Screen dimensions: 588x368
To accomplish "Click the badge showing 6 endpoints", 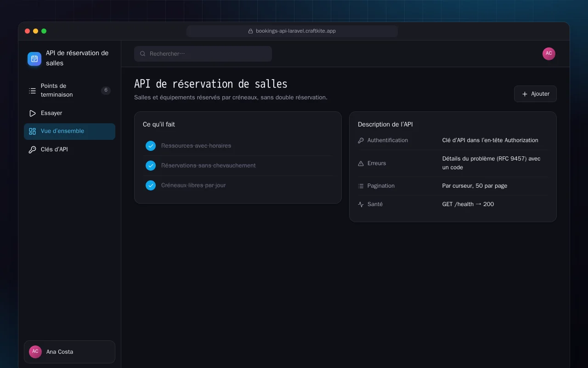I will (106, 90).
